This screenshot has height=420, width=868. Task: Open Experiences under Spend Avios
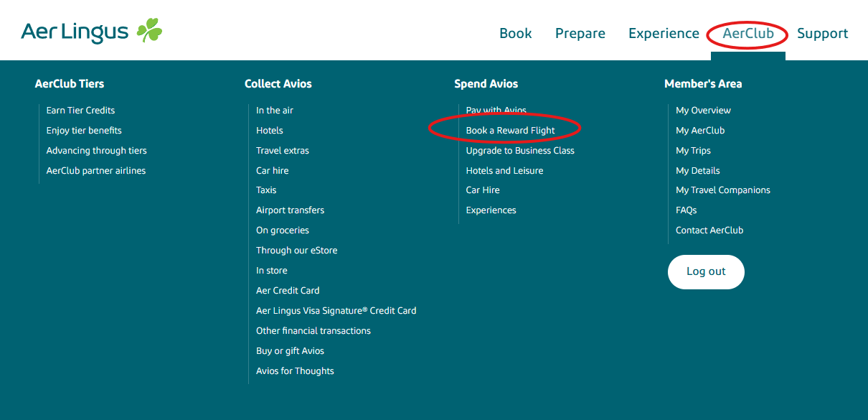point(491,210)
